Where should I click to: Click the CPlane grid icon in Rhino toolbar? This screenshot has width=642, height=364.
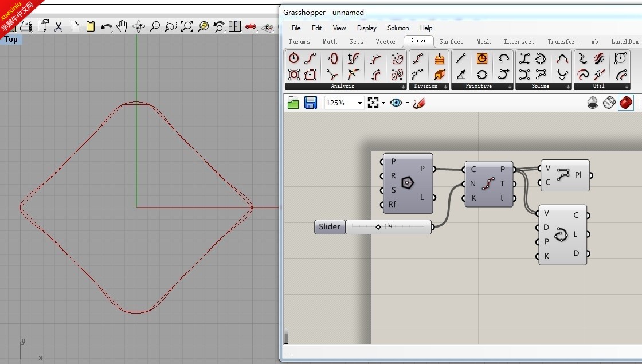[267, 28]
